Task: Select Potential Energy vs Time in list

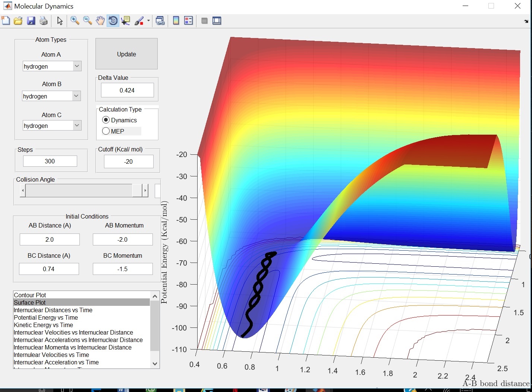Action: pyautogui.click(x=46, y=317)
